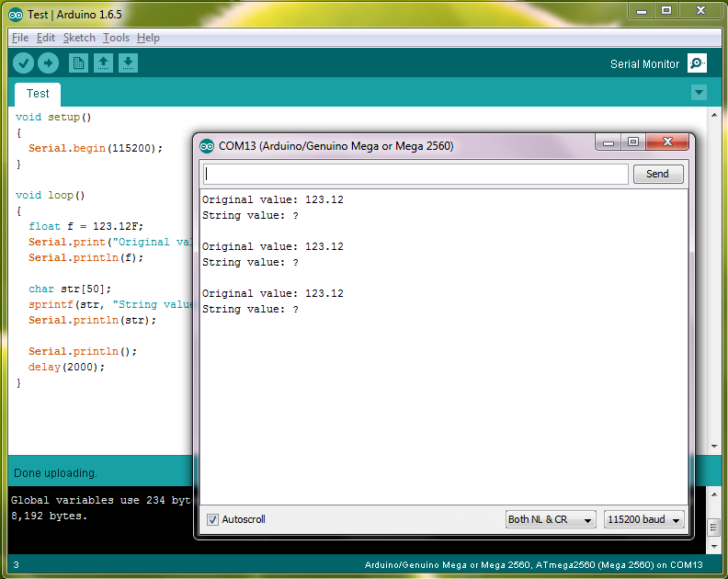This screenshot has height=579, width=728.
Task: Click the line number 3 in the status bar
Action: pyautogui.click(x=16, y=565)
